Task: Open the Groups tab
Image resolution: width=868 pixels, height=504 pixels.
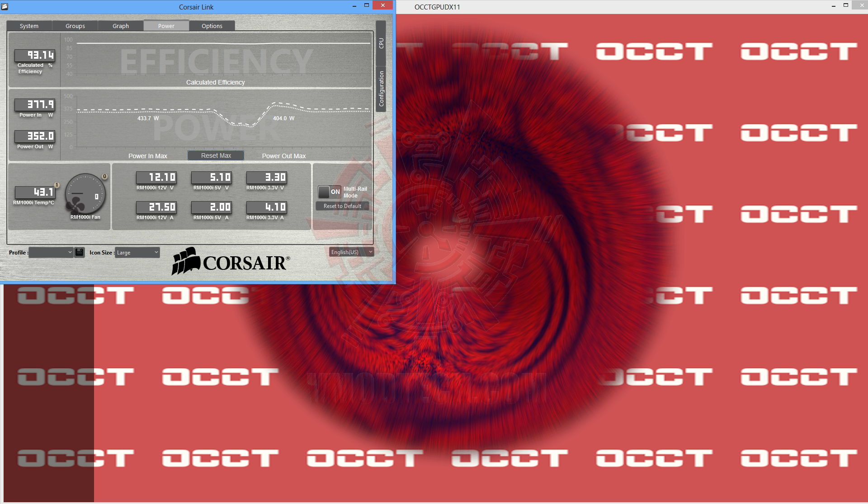Action: (x=75, y=26)
